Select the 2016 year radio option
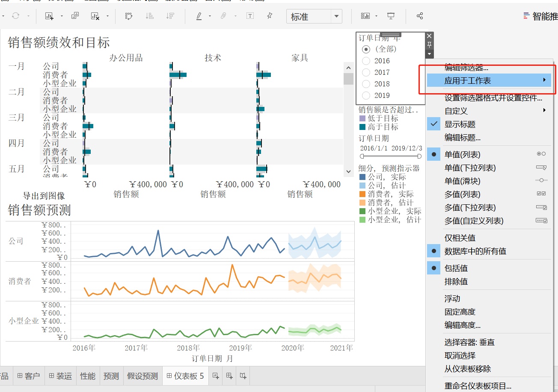Viewport: 558px width, 392px height. pyautogui.click(x=366, y=61)
